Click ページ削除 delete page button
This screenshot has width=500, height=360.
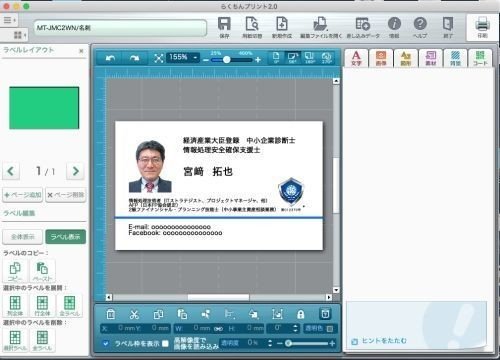click(66, 195)
